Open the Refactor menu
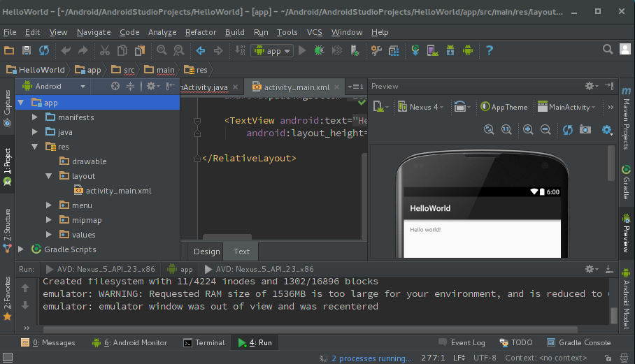635x364 pixels. pyautogui.click(x=201, y=32)
